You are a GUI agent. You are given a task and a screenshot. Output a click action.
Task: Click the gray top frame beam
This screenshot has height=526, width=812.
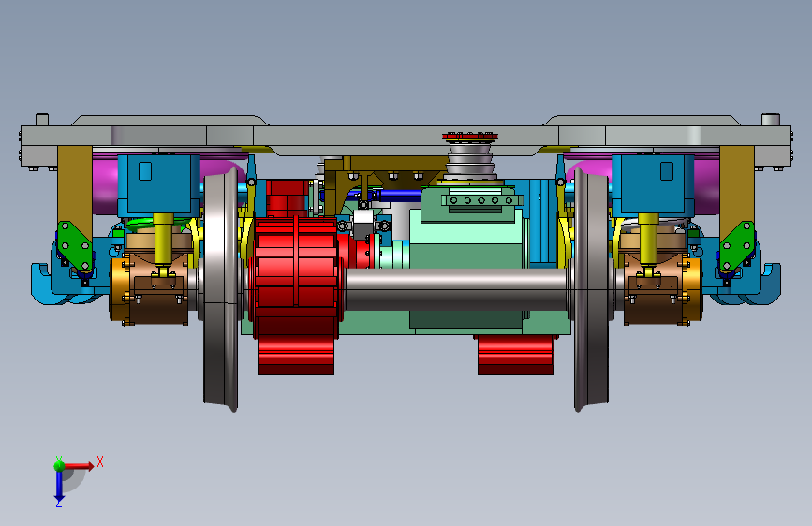click(406, 136)
